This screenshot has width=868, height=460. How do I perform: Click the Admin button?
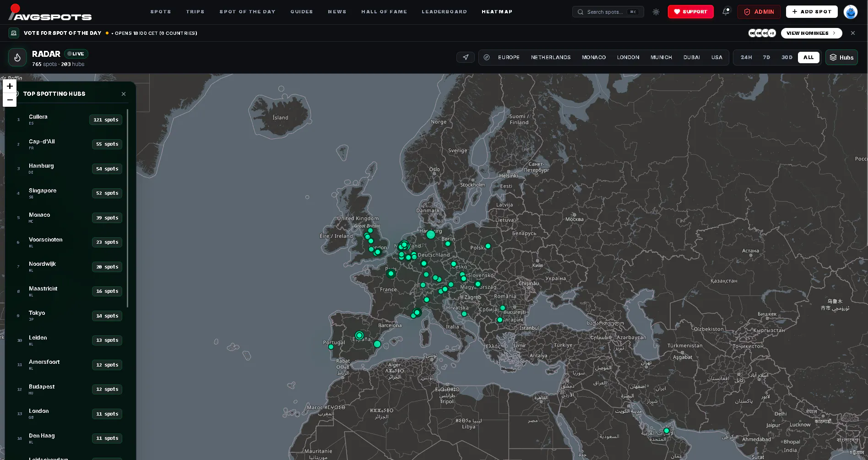tap(759, 12)
